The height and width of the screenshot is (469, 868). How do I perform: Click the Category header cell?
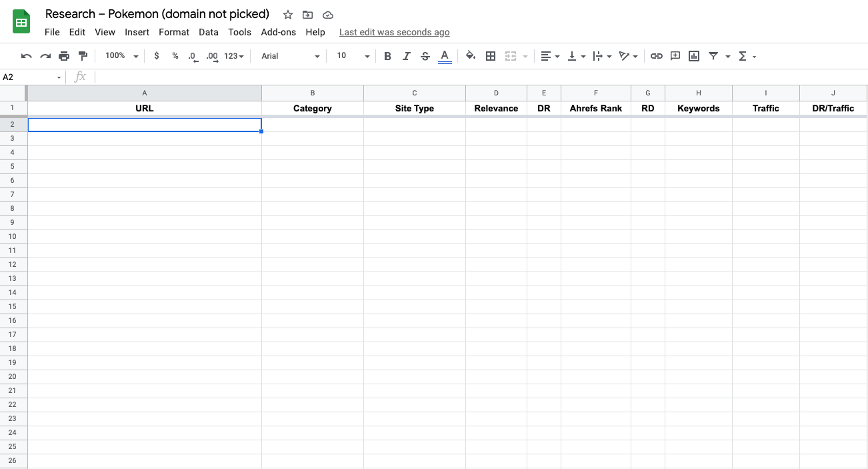[313, 108]
